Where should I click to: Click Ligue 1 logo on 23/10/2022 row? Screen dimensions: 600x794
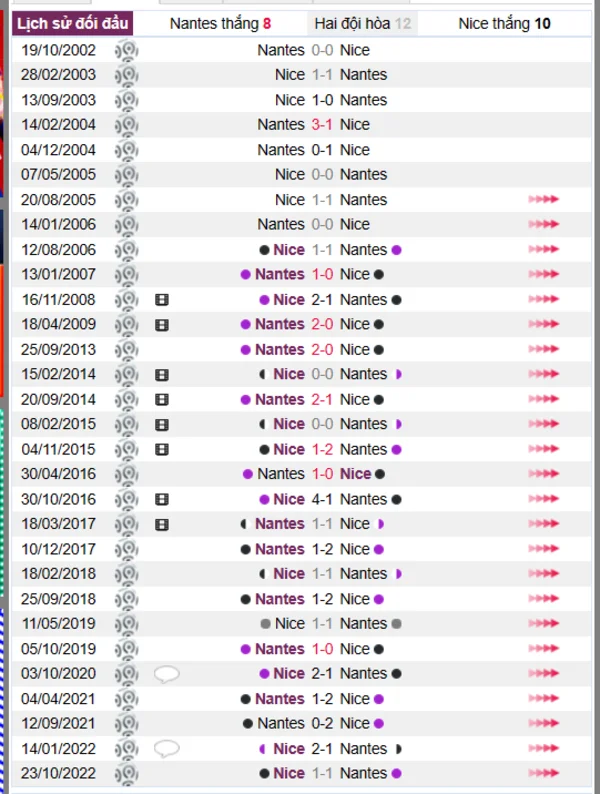coord(127,773)
